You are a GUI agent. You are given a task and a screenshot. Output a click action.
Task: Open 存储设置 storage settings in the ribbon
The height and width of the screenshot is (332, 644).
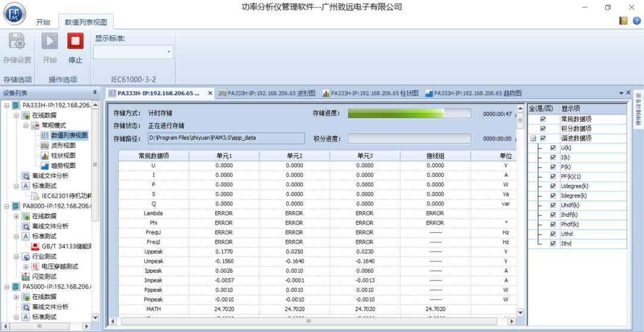click(17, 48)
